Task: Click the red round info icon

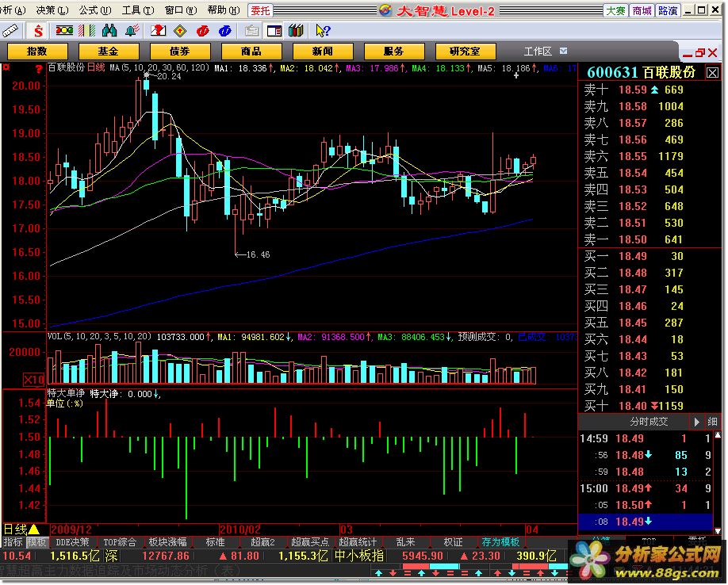Action: pyautogui.click(x=202, y=31)
